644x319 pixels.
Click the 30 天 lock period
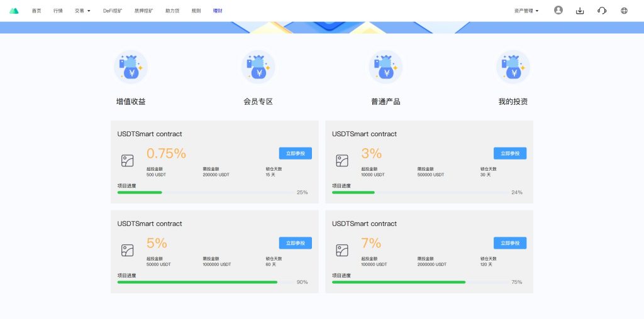pyautogui.click(x=486, y=175)
